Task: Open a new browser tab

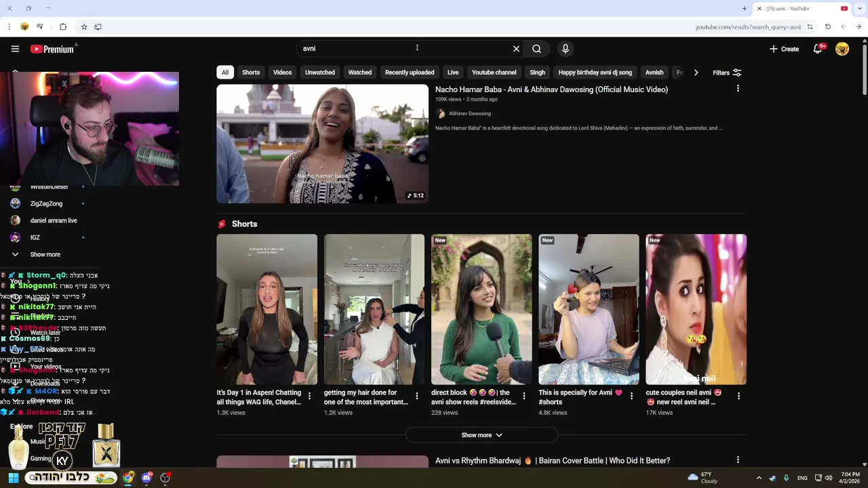Action: 744,9
